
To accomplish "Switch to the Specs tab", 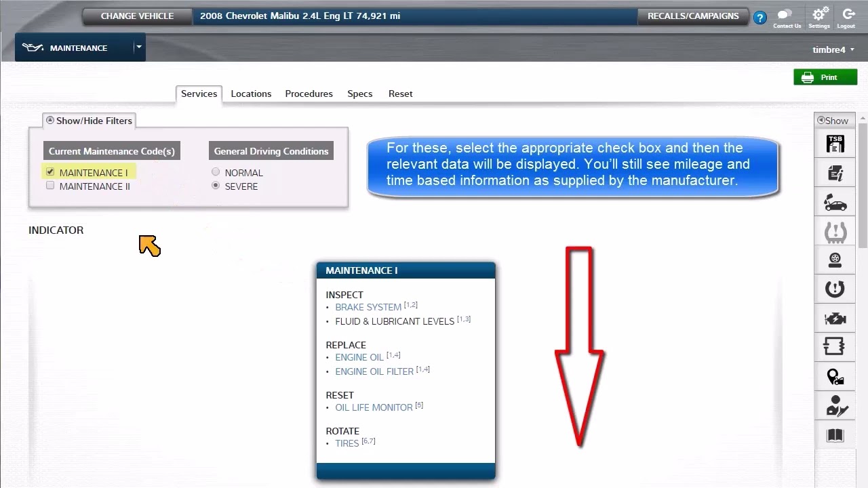I will tap(359, 94).
